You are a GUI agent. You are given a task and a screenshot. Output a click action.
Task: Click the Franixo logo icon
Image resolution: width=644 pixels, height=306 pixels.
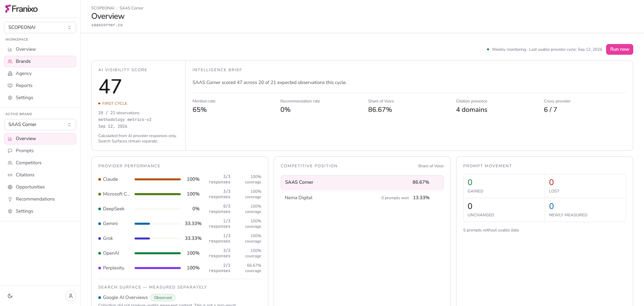[x=8, y=9]
